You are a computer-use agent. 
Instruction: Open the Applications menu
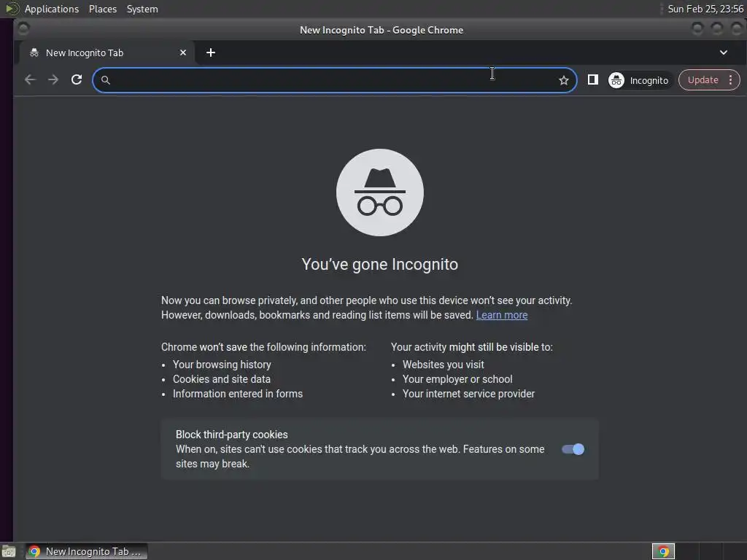(52, 9)
